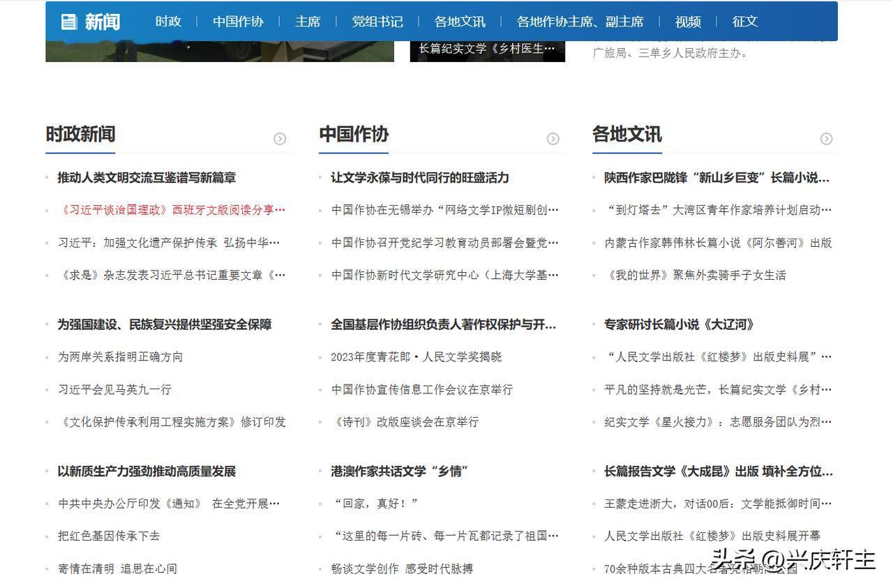Screen dimensions: 893x588
Task: Open article 纪实文学《星火接力》：志愿服务团队
Action: click(719, 422)
